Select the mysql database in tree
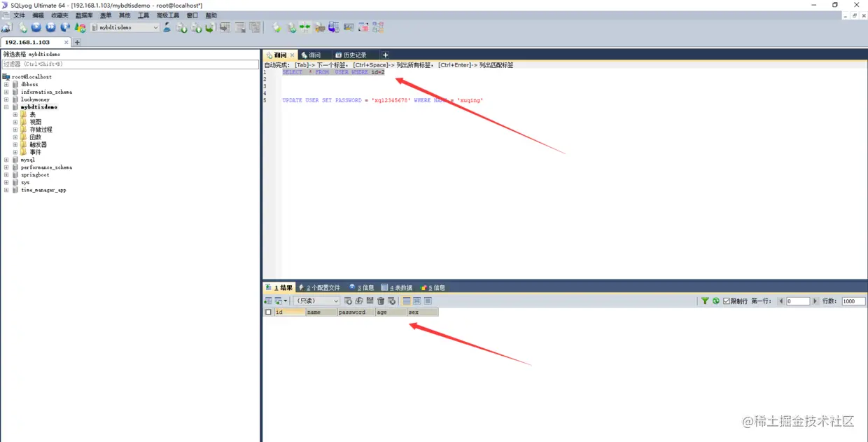This screenshot has height=442, width=868. pyautogui.click(x=27, y=160)
